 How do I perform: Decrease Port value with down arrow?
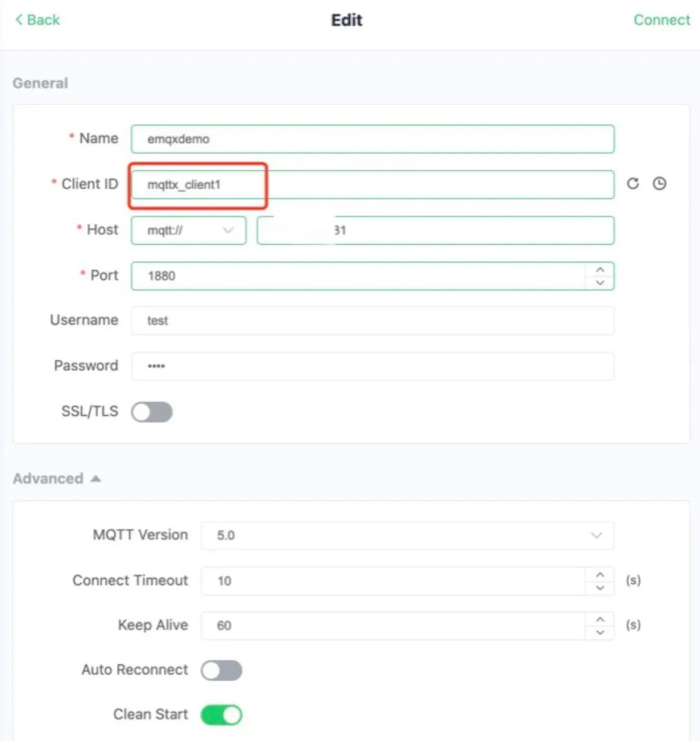(x=600, y=283)
